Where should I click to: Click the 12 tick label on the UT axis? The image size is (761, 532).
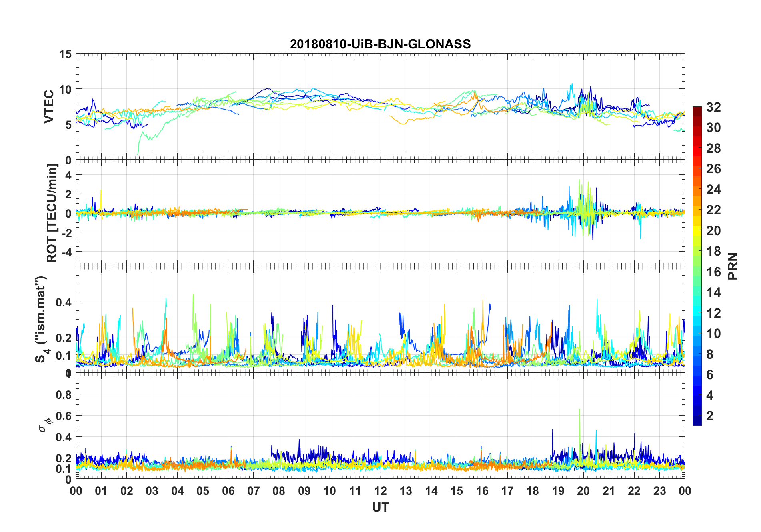coord(380,491)
